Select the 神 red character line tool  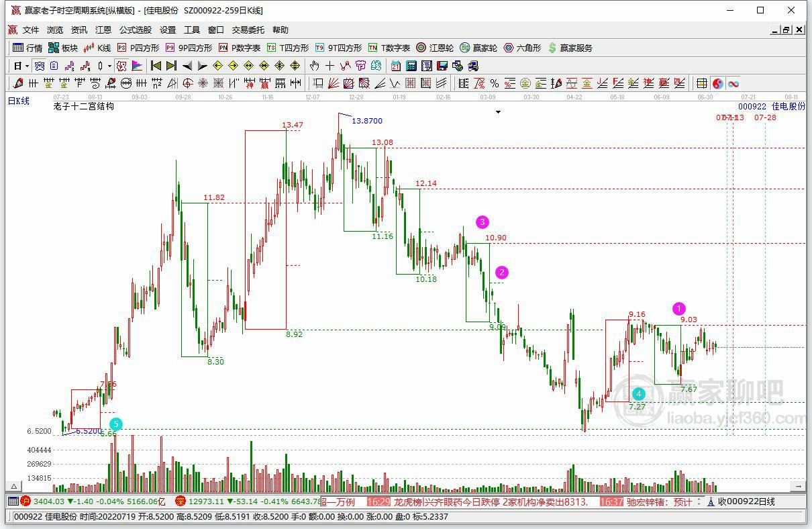point(250,83)
